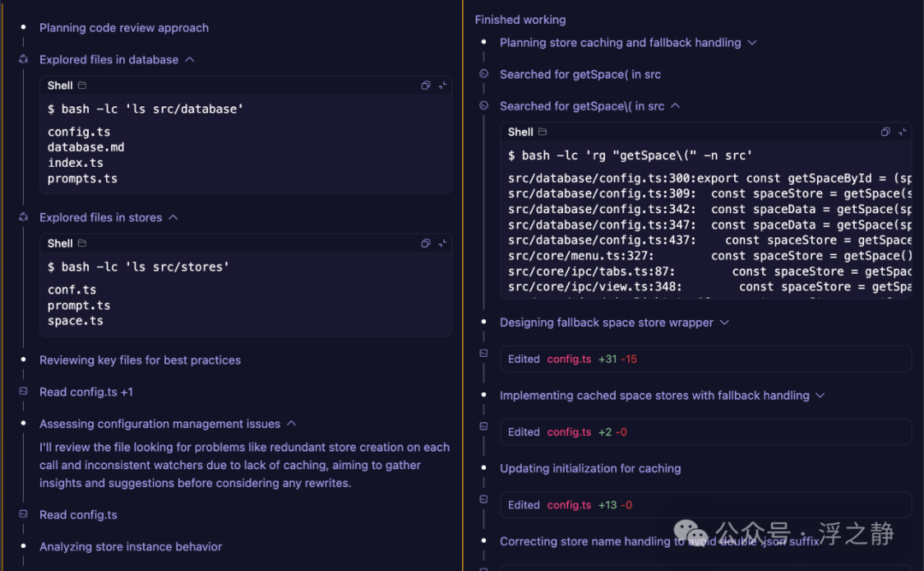Click the edit icon beside 'Edited config.ts +2 -0'

(483, 426)
